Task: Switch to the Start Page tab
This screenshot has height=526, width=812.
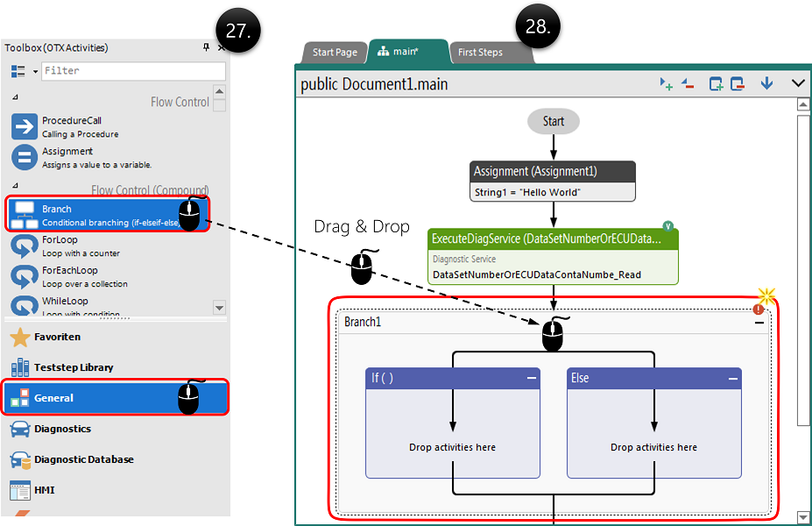Action: pyautogui.click(x=335, y=52)
